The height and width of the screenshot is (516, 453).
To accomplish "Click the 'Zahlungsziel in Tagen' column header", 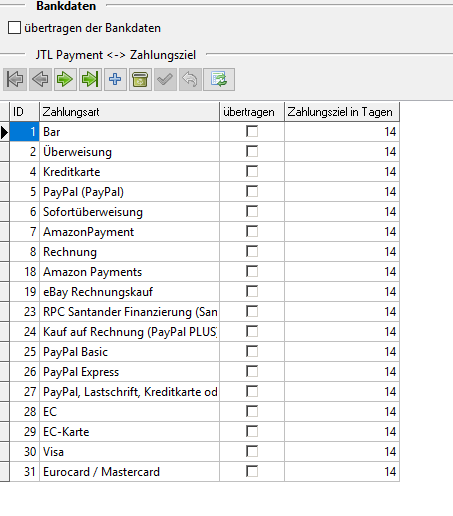I will (x=342, y=112).
